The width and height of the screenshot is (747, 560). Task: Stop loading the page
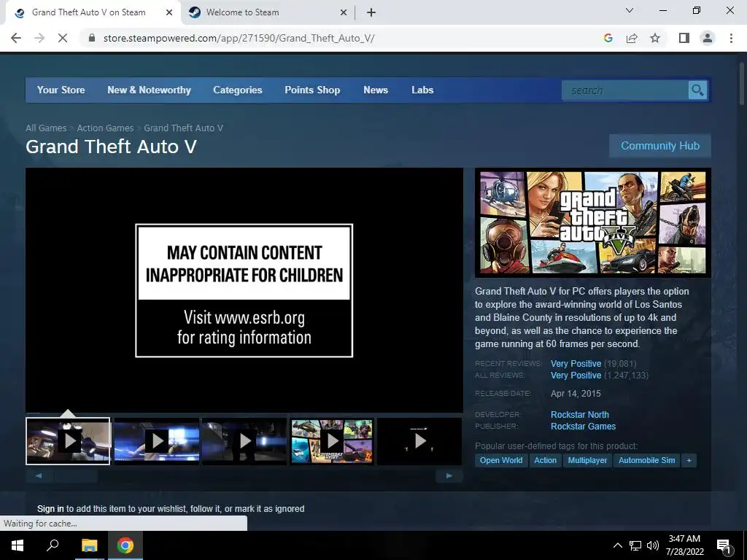[63, 38]
